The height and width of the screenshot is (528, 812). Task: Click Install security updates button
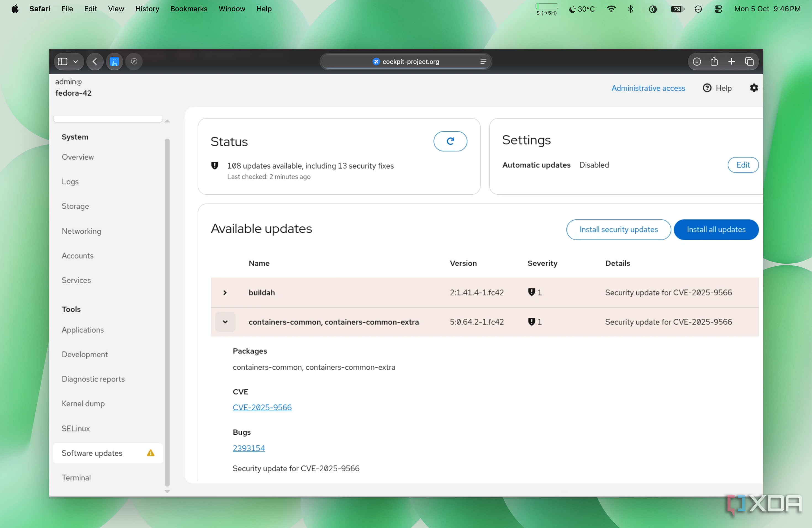pyautogui.click(x=618, y=229)
